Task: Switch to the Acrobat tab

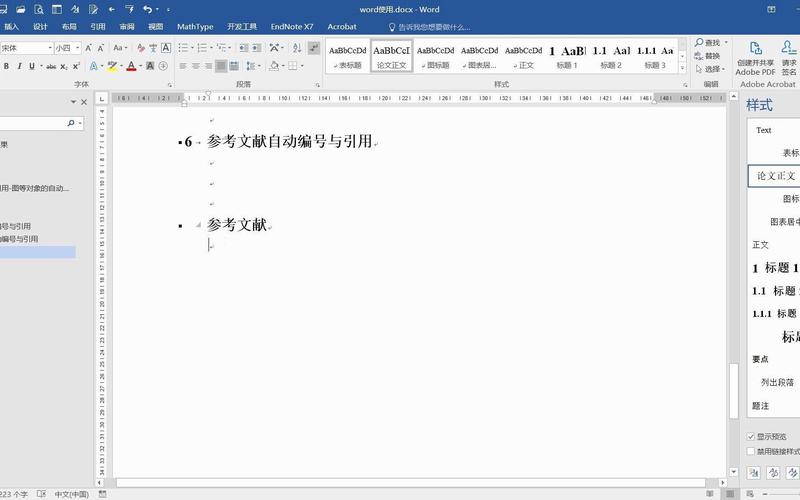Action: pyautogui.click(x=342, y=27)
